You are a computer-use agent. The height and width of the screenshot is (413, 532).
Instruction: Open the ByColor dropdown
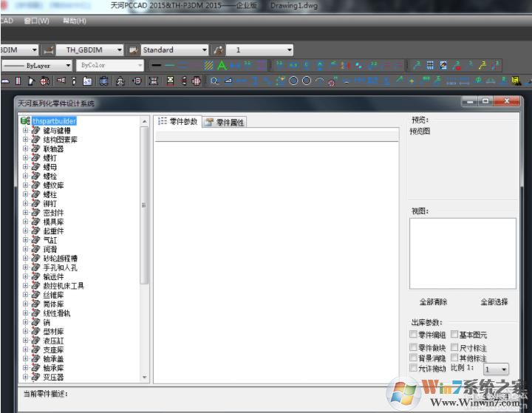pos(110,65)
